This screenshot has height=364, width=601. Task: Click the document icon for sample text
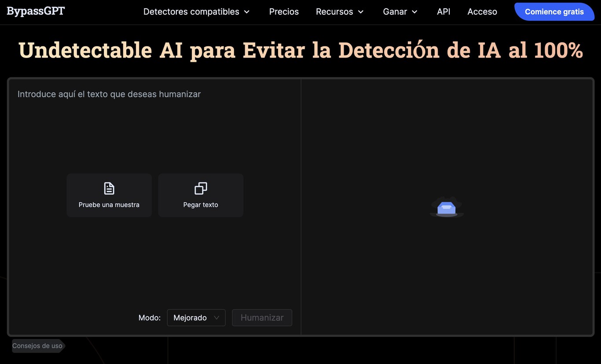click(x=109, y=189)
